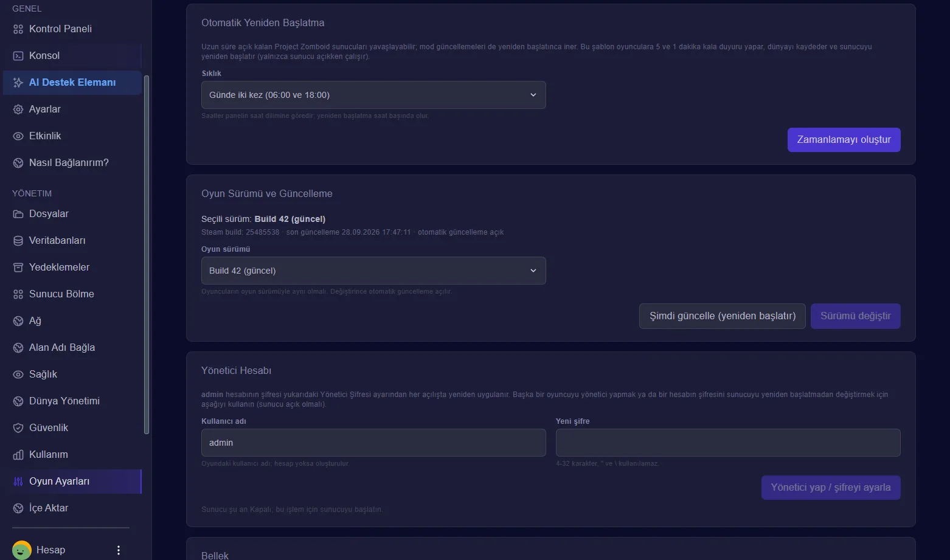Screen dimensions: 950x560
Task: Open Kontrol Paneli in the sidebar
Action: click(72, 29)
